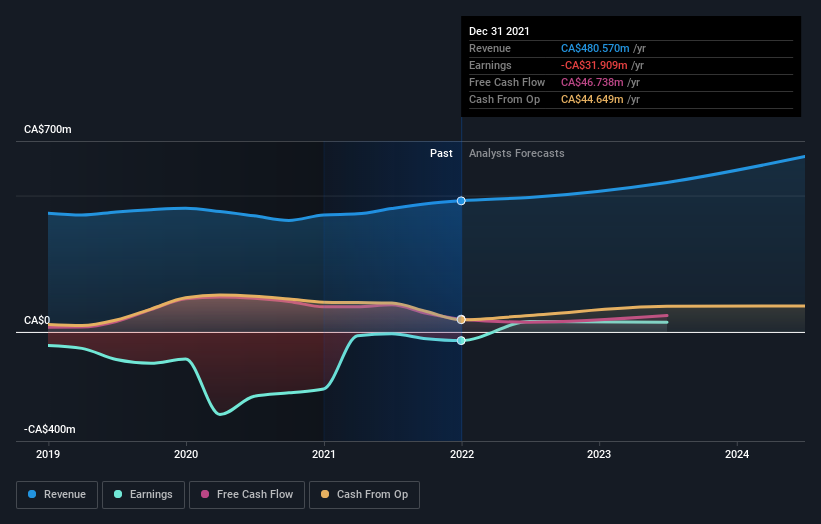Click the Free Cash Flow label in tooltip
The height and width of the screenshot is (524, 821).
(x=507, y=82)
